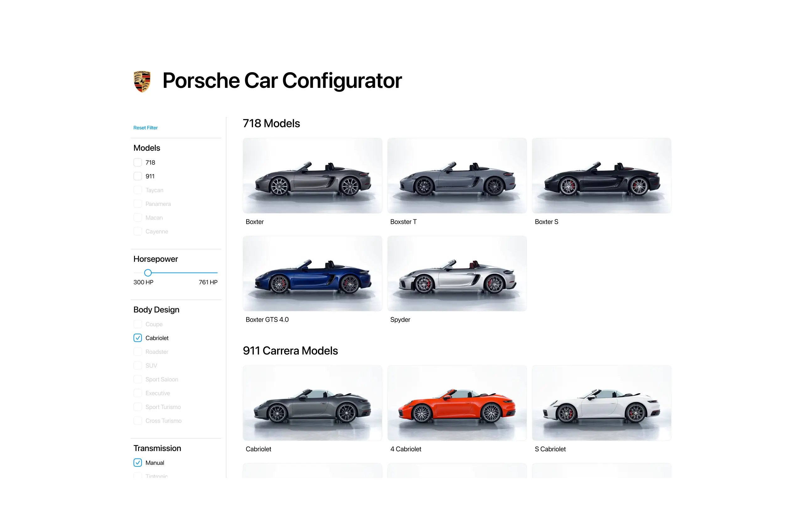Open the Boxter car thumbnail
Viewport: 805px width, 532px height.
point(313,176)
